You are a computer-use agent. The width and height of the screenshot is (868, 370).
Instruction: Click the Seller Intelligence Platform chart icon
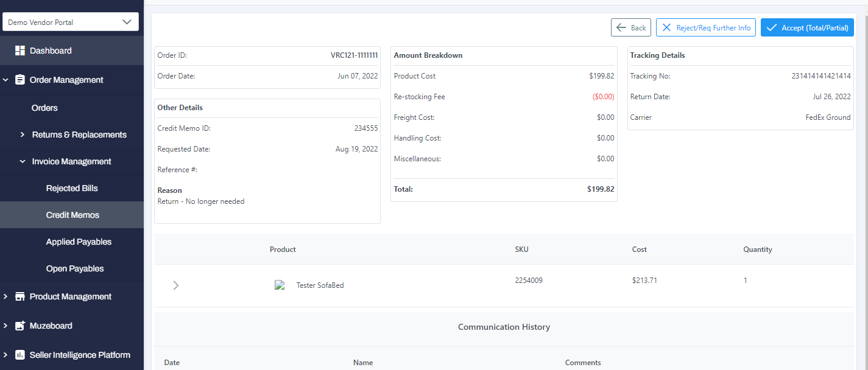click(20, 355)
